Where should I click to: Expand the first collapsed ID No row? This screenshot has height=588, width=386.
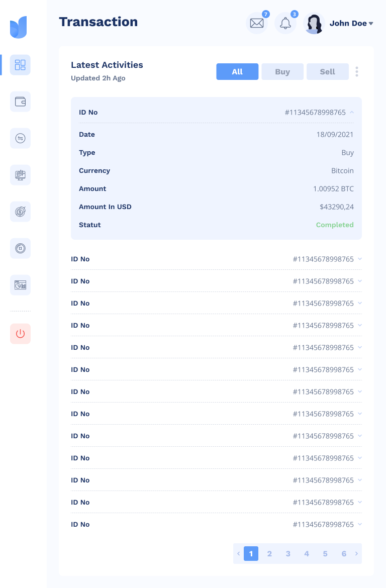click(x=359, y=259)
